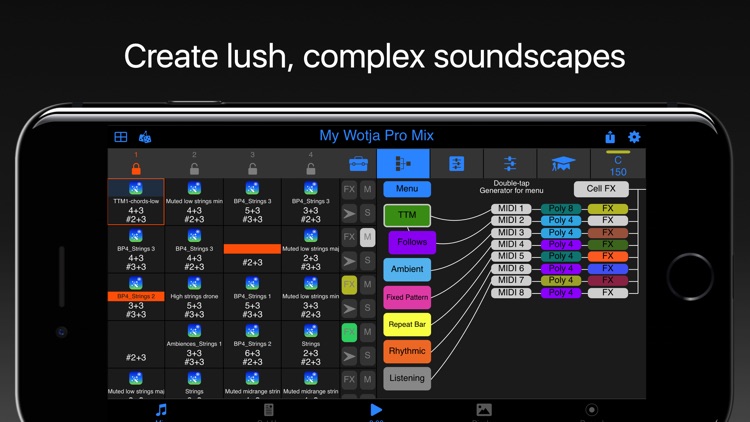
Task: Lock track 4 padlock
Action: [x=311, y=168]
